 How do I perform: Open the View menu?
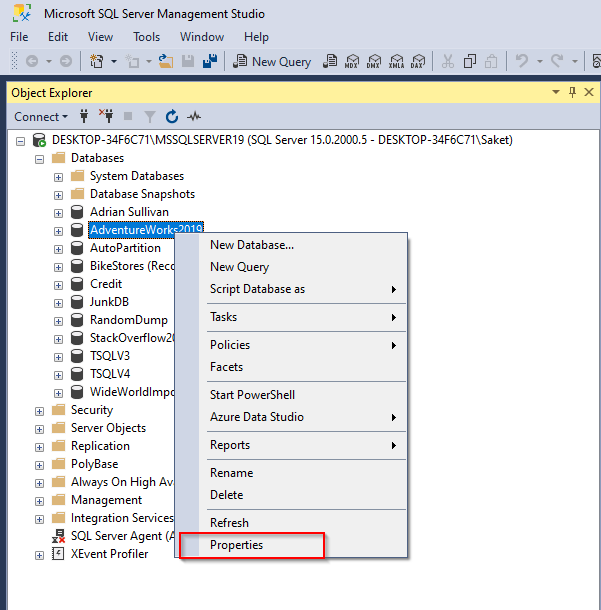click(x=100, y=37)
